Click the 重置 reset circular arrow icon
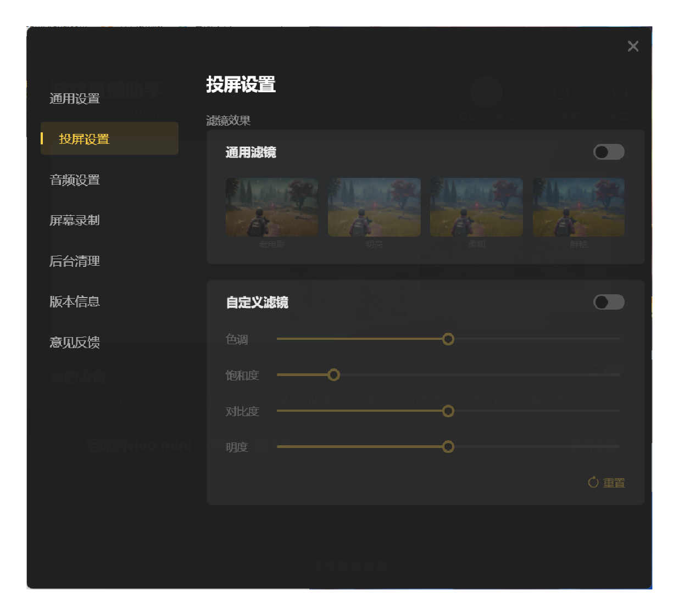This screenshot has height=616, width=679. tap(593, 483)
